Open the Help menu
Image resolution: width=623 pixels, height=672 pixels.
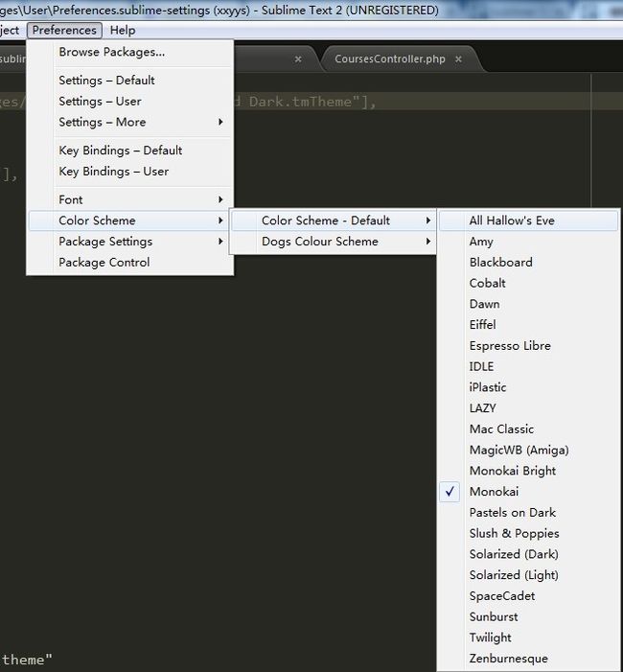point(123,30)
